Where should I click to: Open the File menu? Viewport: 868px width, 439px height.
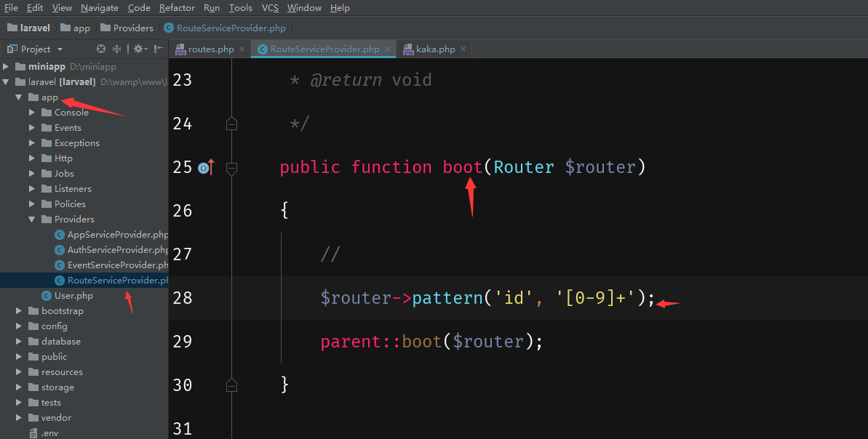tap(11, 8)
